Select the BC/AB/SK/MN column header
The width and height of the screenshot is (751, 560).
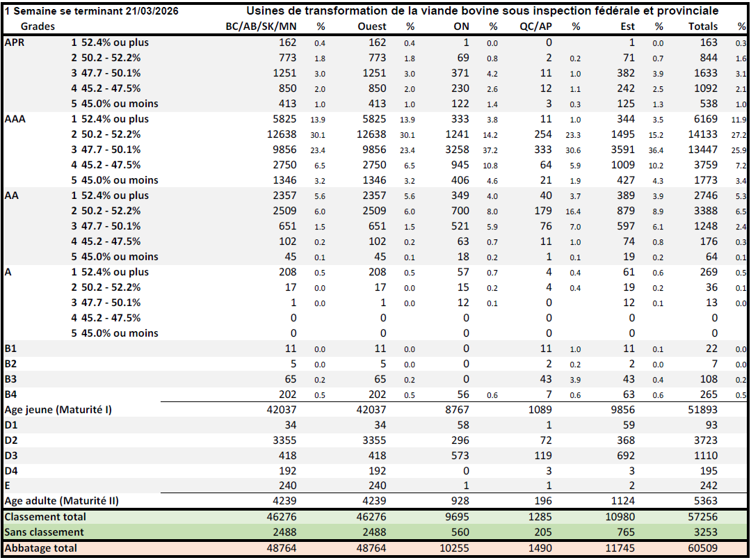pos(261,26)
